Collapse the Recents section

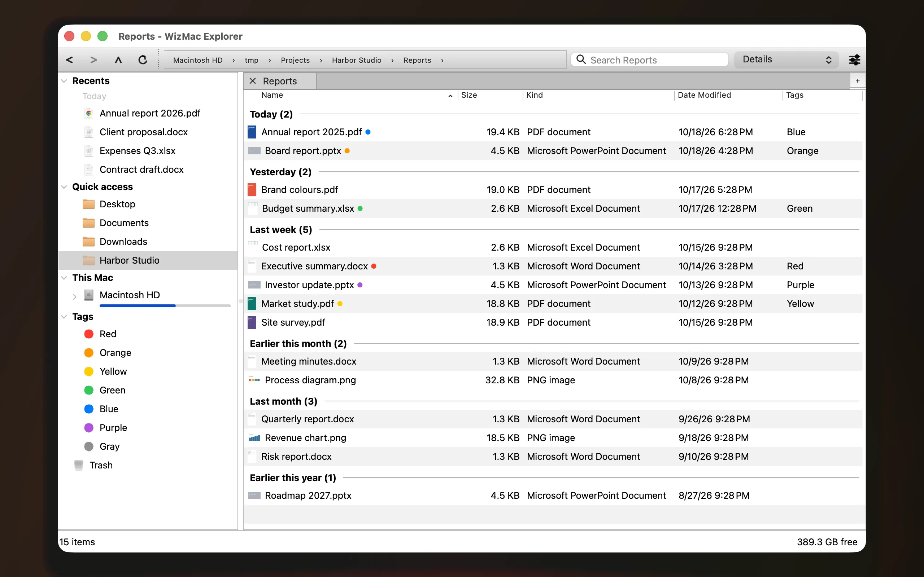pyautogui.click(x=64, y=81)
